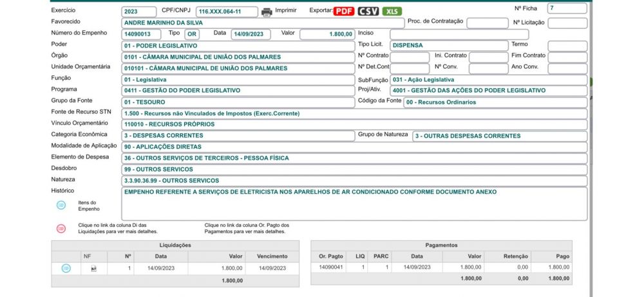The image size is (644, 297).
Task: Export the record as XLS
Action: (392, 12)
